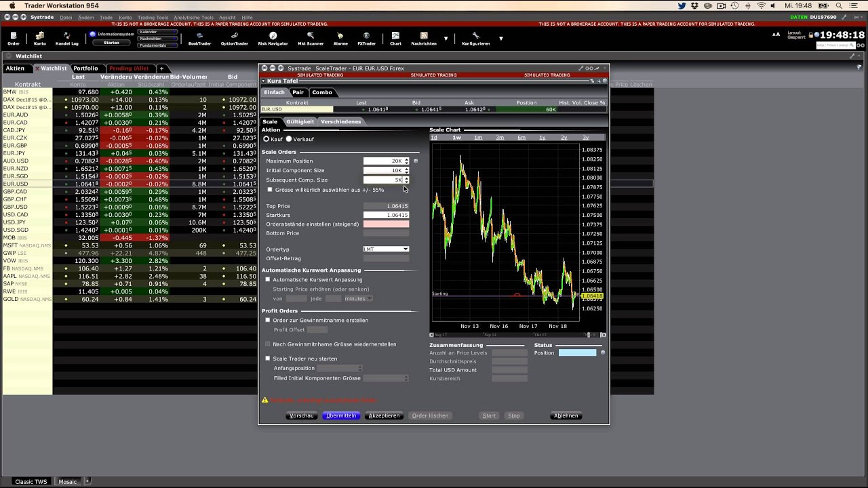The height and width of the screenshot is (488, 868).
Task: Launch OptionTrader from the toolbar
Action: coord(235,38)
